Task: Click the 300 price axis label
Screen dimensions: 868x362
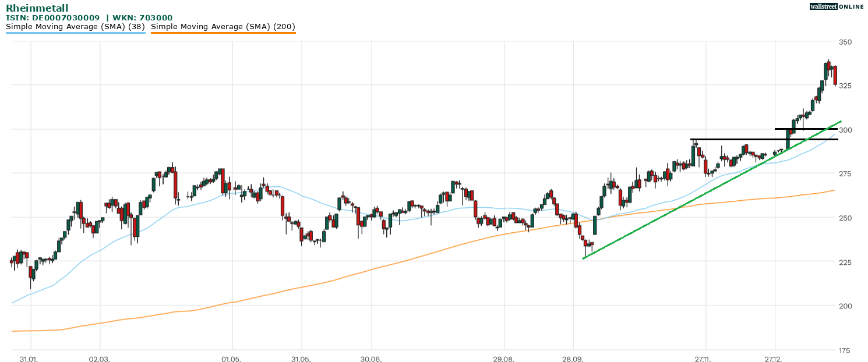Action: point(845,130)
